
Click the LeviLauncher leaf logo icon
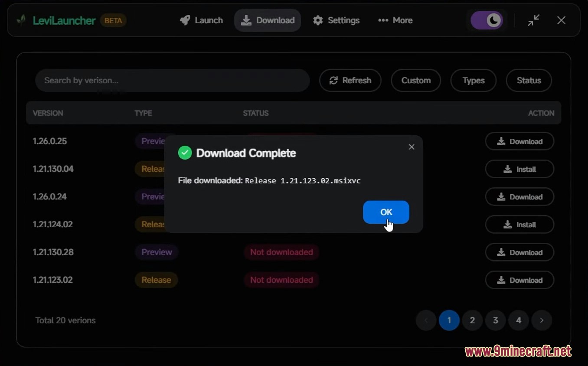pyautogui.click(x=21, y=20)
